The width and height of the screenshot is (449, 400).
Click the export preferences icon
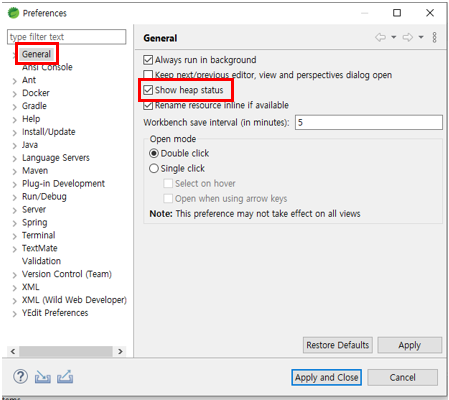point(65,377)
